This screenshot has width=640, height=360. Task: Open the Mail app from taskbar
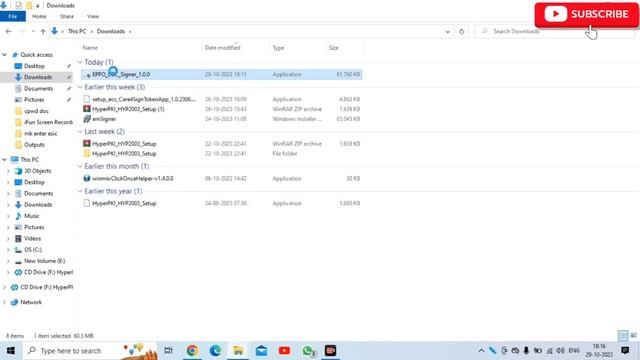pyautogui.click(x=261, y=351)
